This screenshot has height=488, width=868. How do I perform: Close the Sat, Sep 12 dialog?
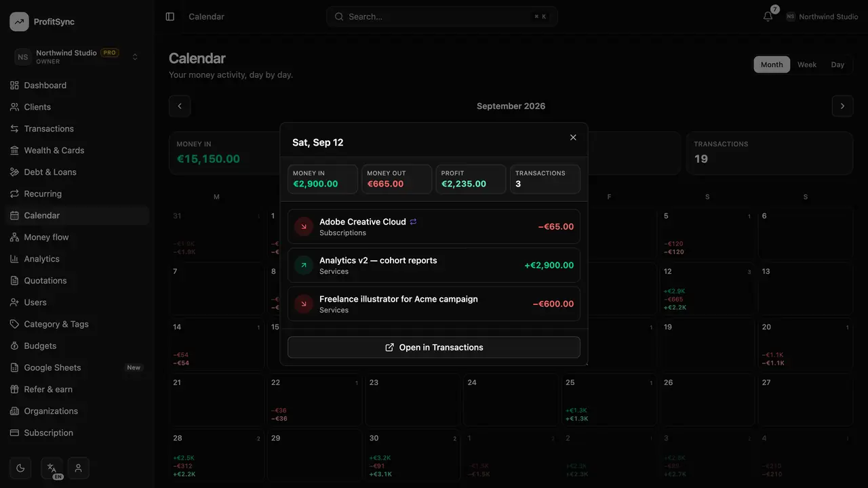pos(573,138)
